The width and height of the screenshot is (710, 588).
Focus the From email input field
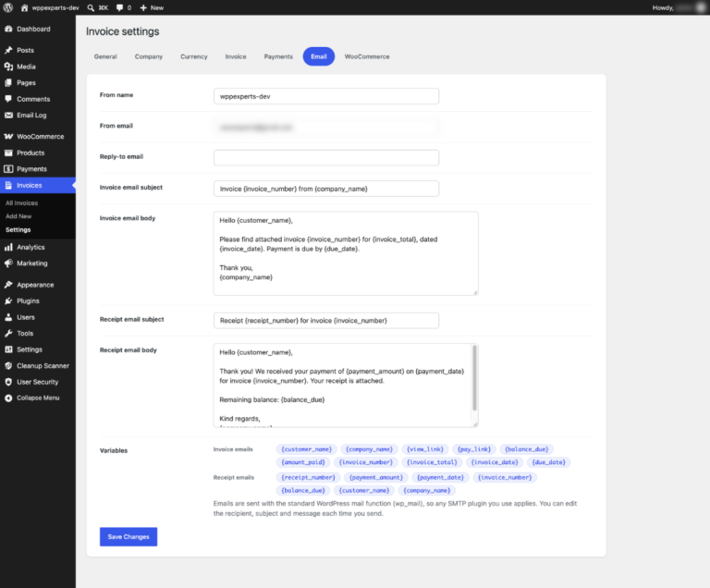(326, 128)
